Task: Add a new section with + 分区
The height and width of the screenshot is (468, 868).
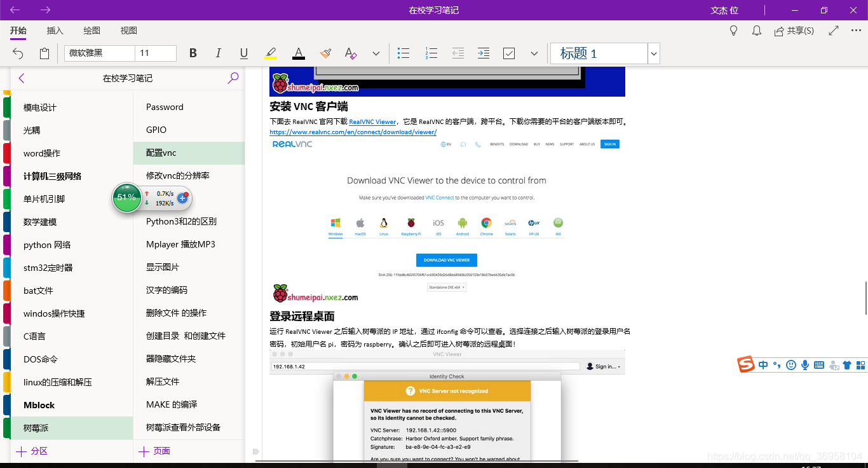Action: 32,451
